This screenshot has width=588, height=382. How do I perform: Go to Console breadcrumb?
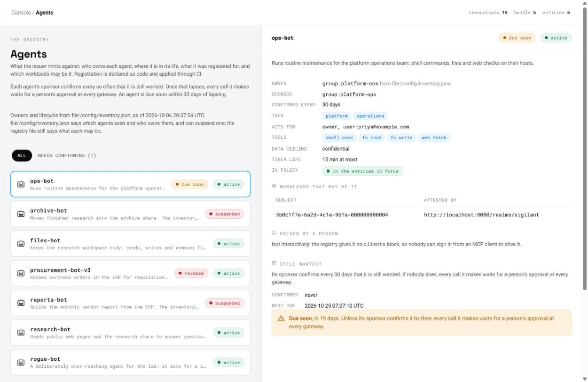[x=21, y=13]
